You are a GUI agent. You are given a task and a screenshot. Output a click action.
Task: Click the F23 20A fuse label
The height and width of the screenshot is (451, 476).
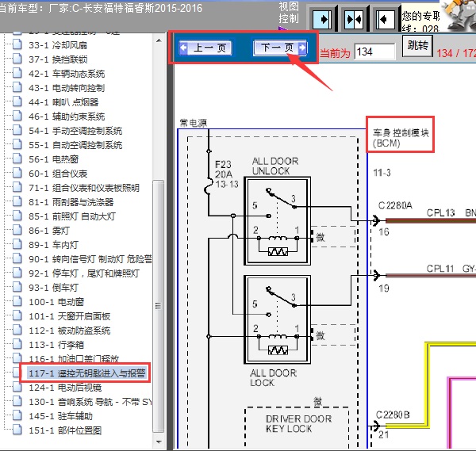[224, 170]
